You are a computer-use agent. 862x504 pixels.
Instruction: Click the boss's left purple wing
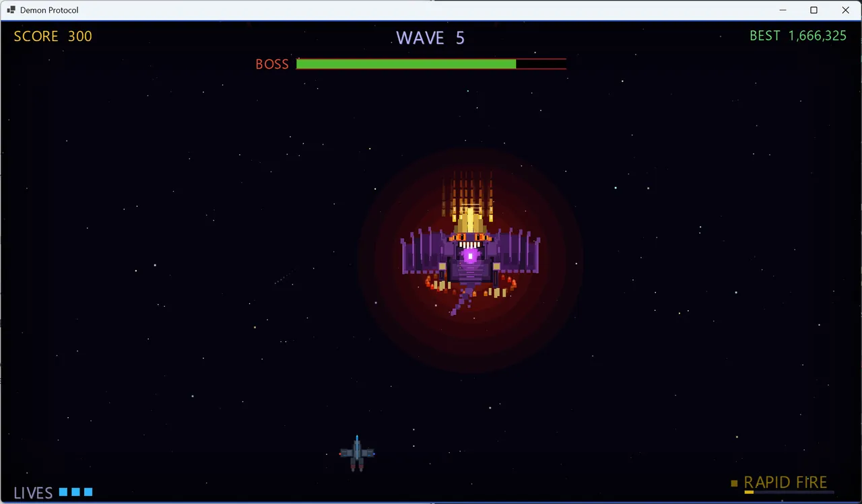click(424, 252)
